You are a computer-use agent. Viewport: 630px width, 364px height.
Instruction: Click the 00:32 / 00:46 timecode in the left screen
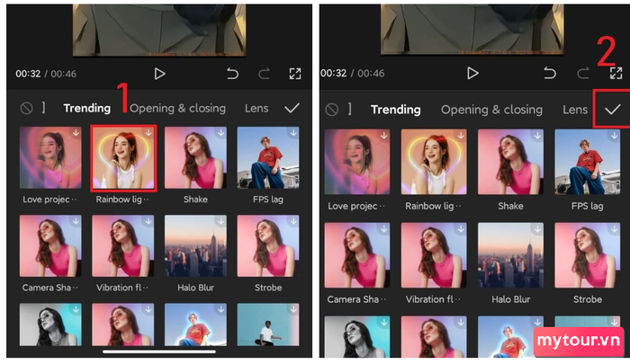46,74
